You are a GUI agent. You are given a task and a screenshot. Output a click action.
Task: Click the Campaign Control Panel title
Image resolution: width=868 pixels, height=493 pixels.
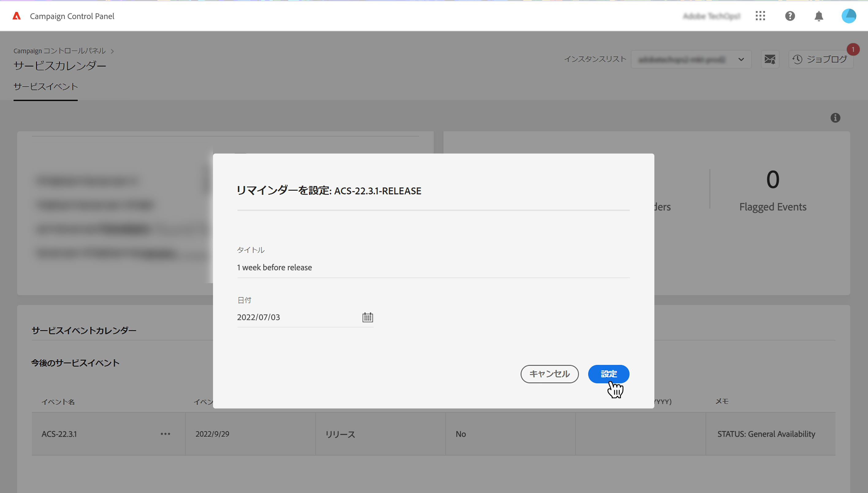[x=72, y=16]
